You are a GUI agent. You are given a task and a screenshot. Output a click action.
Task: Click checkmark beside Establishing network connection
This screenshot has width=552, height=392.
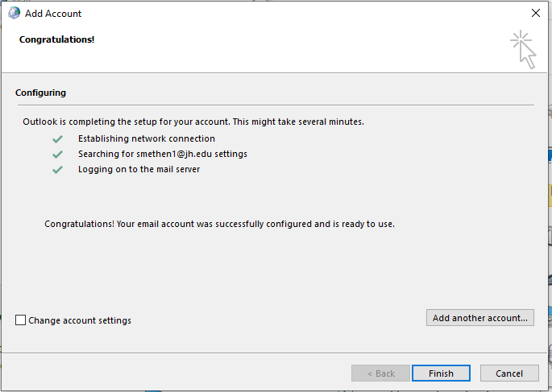(x=57, y=139)
